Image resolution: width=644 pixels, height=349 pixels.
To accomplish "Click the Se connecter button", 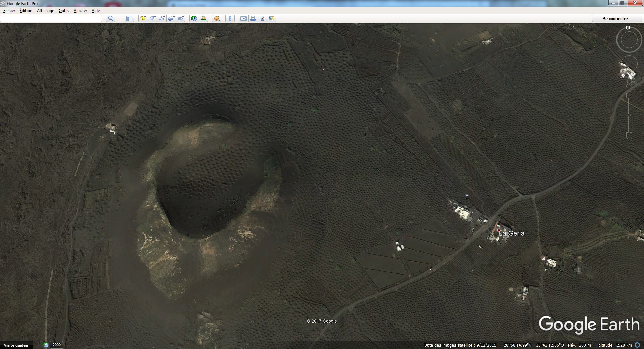I will point(615,19).
